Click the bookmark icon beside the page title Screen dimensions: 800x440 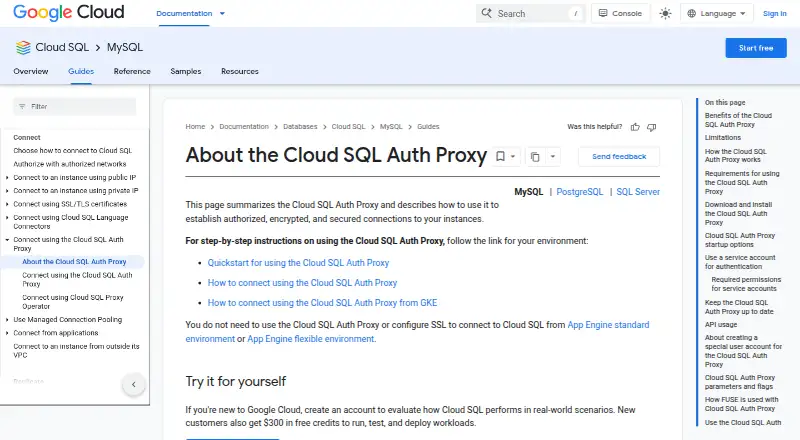click(501, 156)
